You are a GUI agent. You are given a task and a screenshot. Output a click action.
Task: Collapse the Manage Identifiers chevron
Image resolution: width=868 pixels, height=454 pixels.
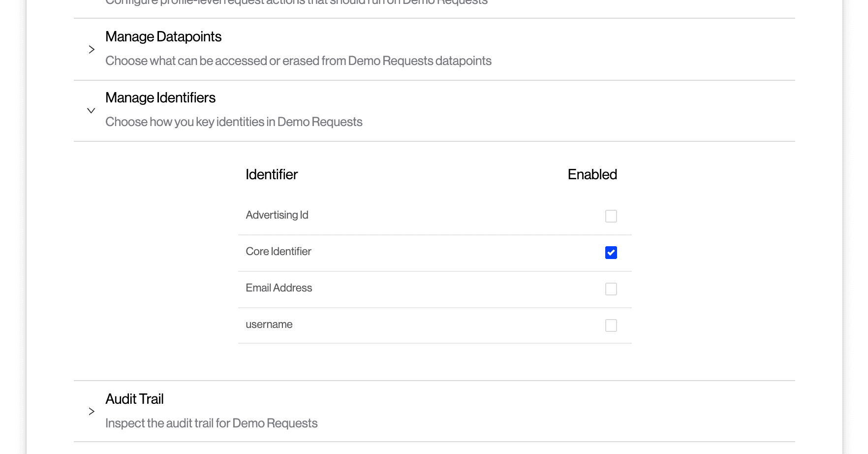point(91,110)
